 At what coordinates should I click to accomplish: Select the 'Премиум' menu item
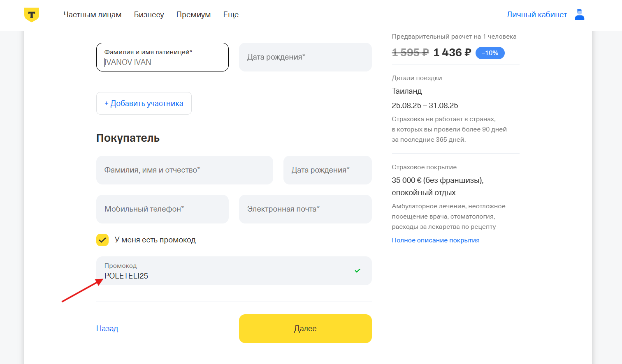point(193,15)
